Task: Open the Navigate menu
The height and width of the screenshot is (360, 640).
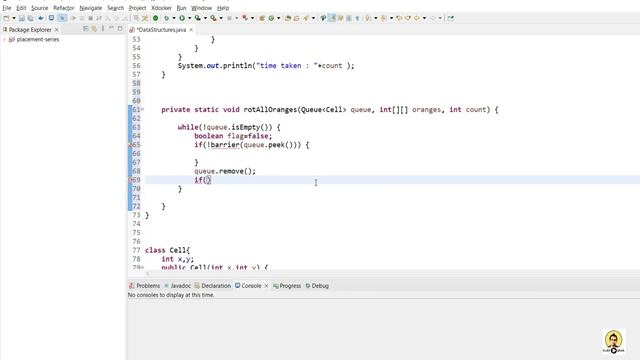Action: click(x=91, y=8)
